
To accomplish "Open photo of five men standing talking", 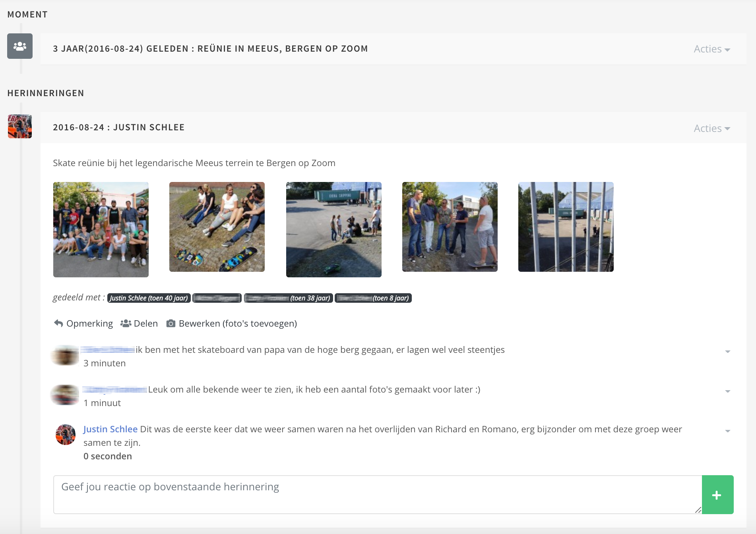I will coord(450,227).
